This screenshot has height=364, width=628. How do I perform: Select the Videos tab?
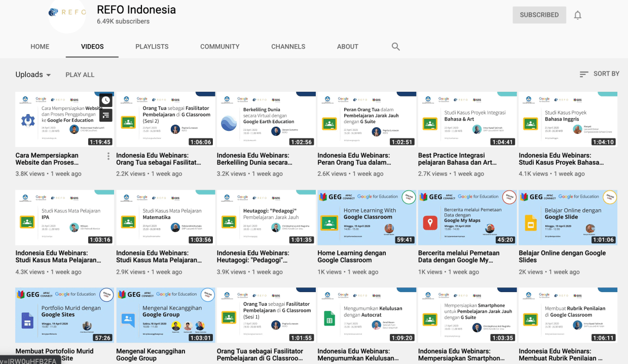point(92,47)
